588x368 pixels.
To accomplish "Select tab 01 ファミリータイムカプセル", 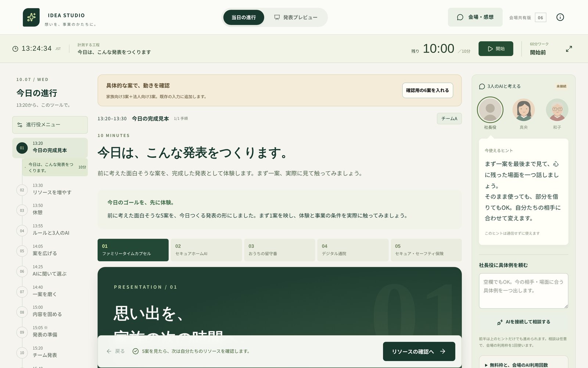I will [133, 250].
